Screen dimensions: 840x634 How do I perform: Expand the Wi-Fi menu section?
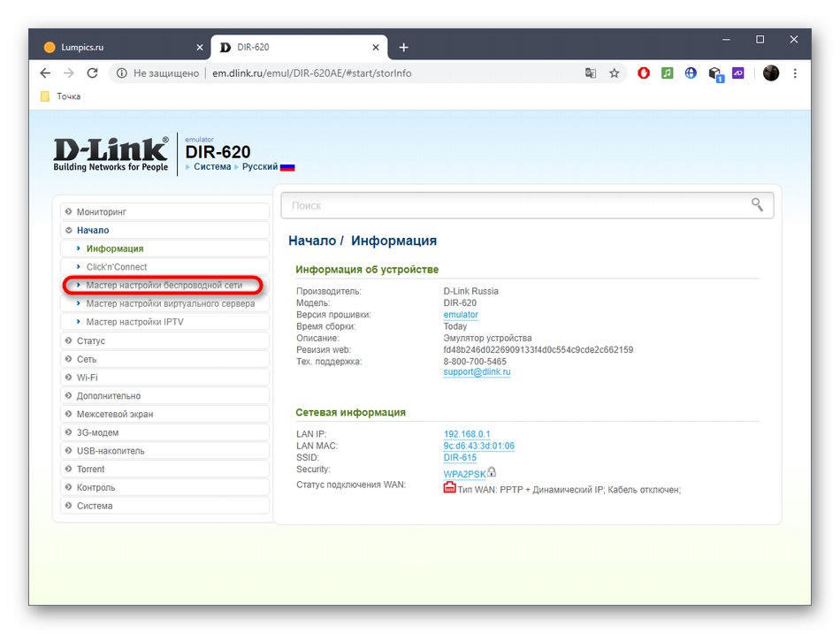(164, 378)
